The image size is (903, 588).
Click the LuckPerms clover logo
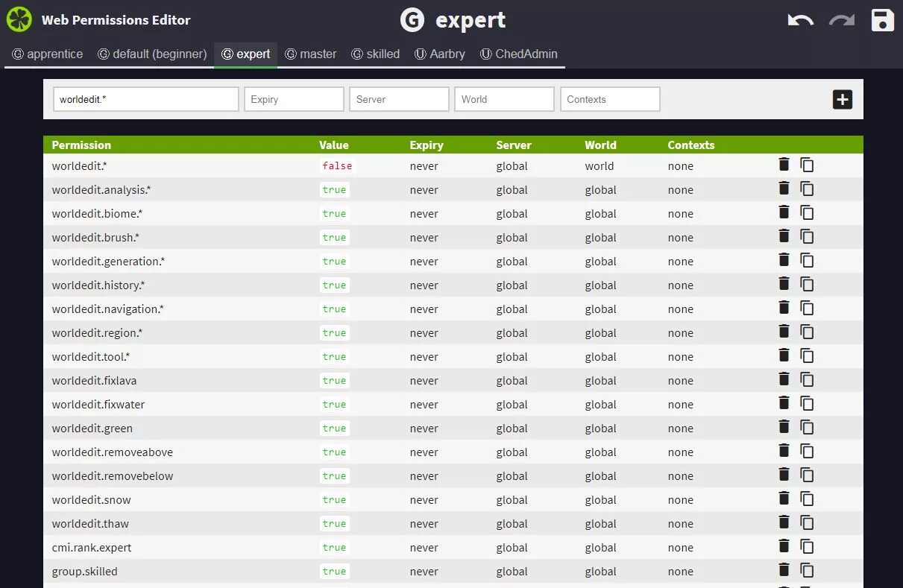(19, 20)
